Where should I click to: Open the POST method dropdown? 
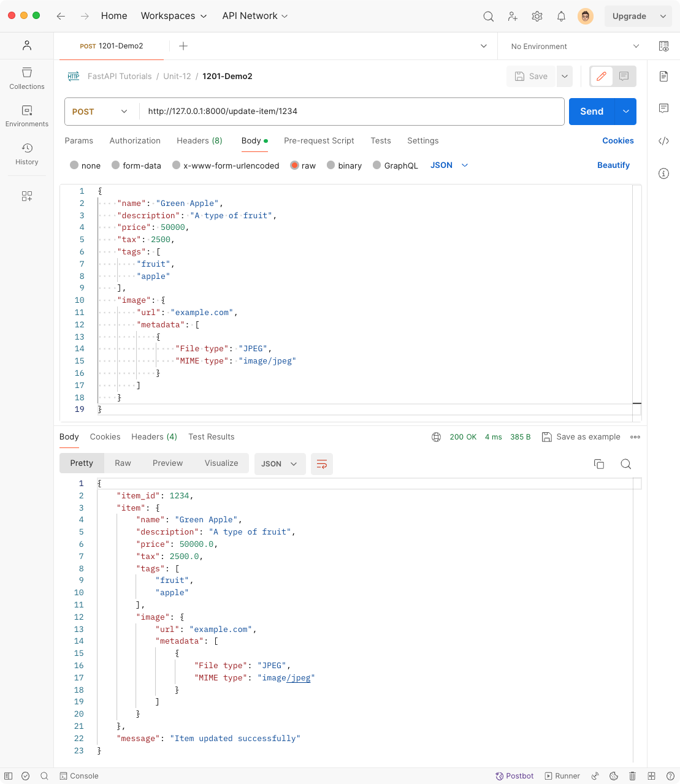[101, 112]
